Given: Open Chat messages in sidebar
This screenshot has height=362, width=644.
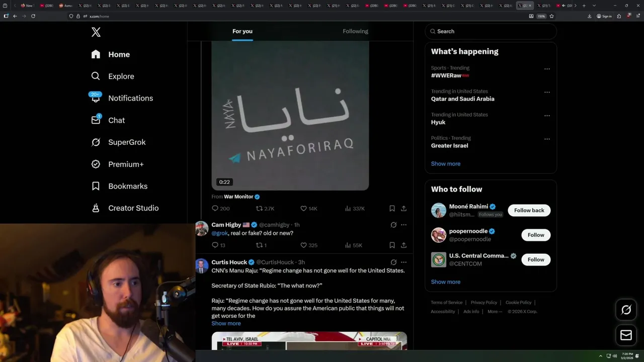Looking at the screenshot, I should (x=108, y=120).
